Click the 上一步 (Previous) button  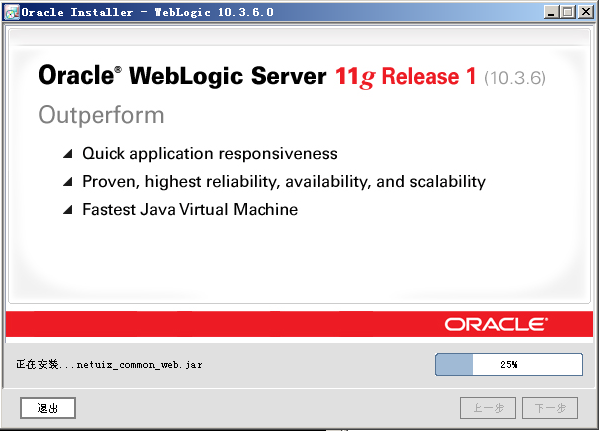click(x=488, y=408)
